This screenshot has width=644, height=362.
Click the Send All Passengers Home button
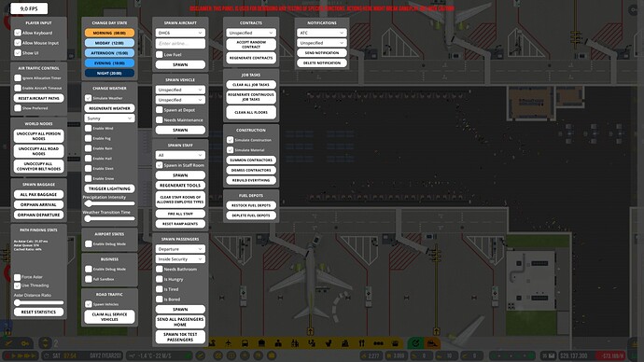coord(180,322)
